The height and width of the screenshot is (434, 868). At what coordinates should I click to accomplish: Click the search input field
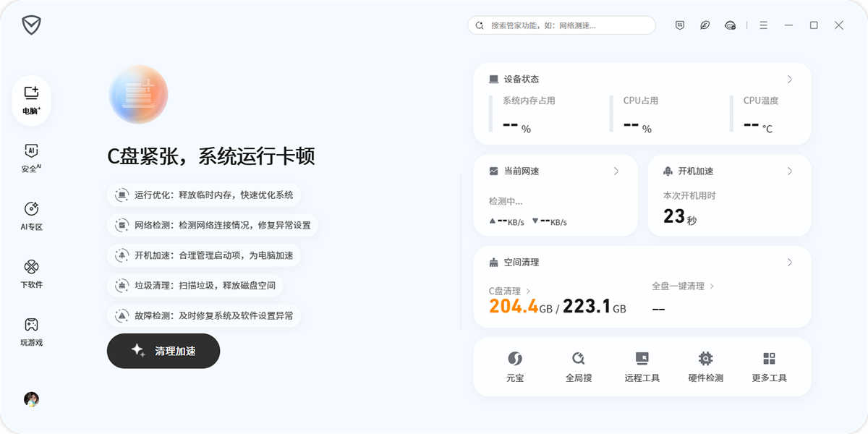point(561,25)
